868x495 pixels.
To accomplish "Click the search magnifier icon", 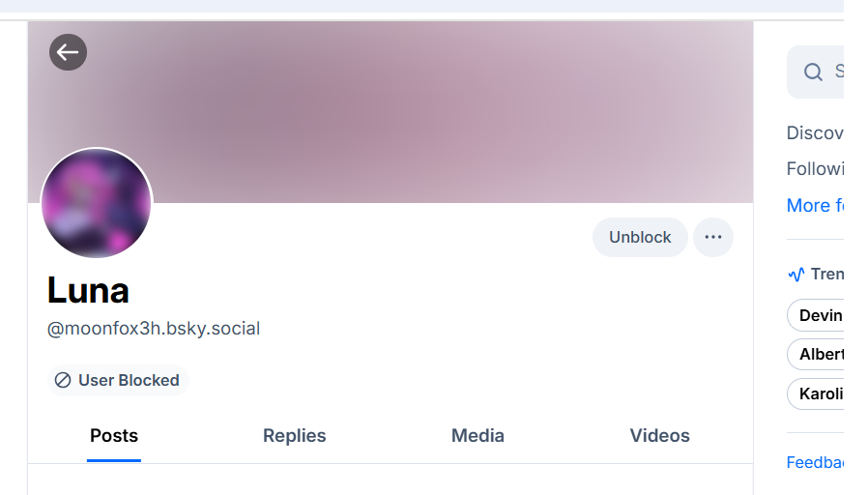I will click(x=813, y=72).
